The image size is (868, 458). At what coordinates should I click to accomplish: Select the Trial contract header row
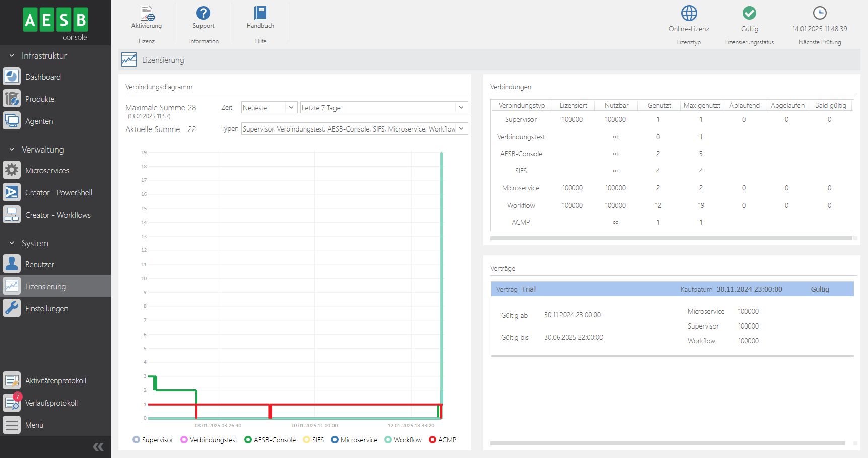tap(672, 289)
